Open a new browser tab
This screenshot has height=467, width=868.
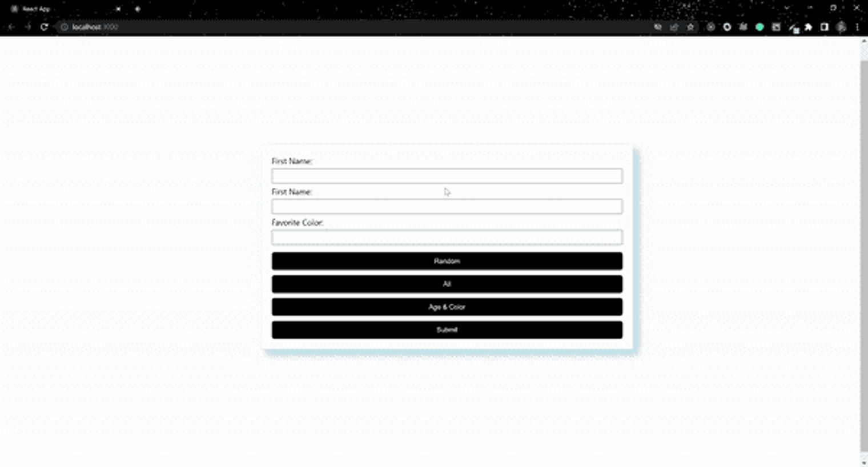pos(138,9)
